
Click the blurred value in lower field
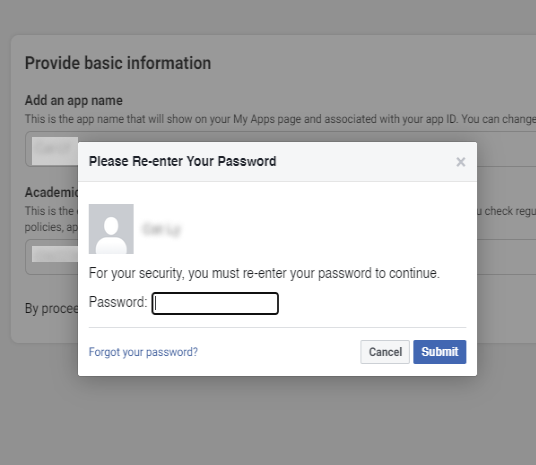[x=55, y=255]
